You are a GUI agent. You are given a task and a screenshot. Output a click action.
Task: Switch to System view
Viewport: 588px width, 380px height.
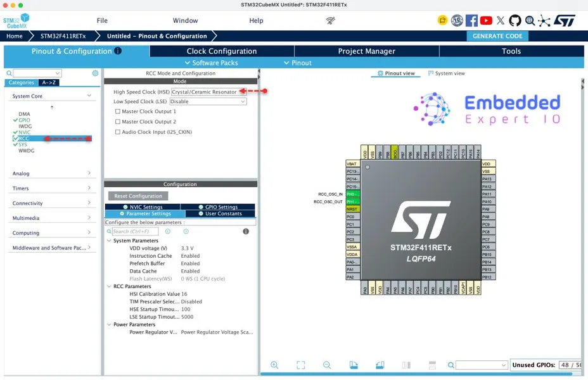(x=446, y=73)
